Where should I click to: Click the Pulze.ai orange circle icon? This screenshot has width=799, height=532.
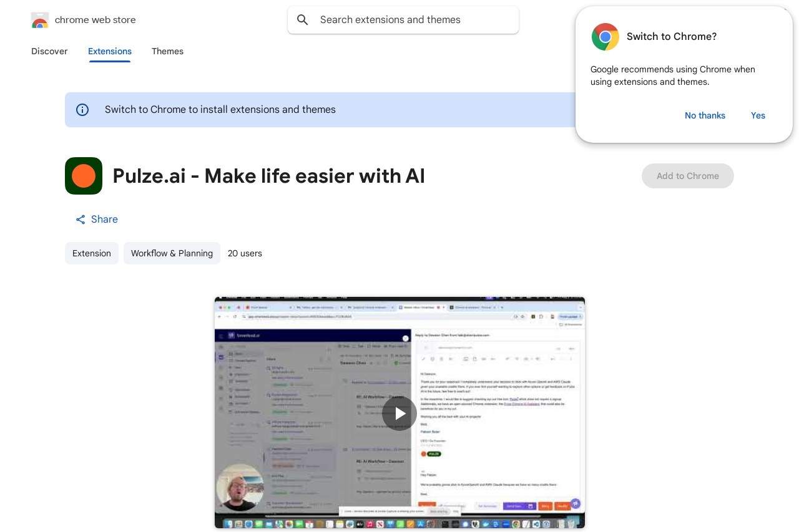(84, 176)
